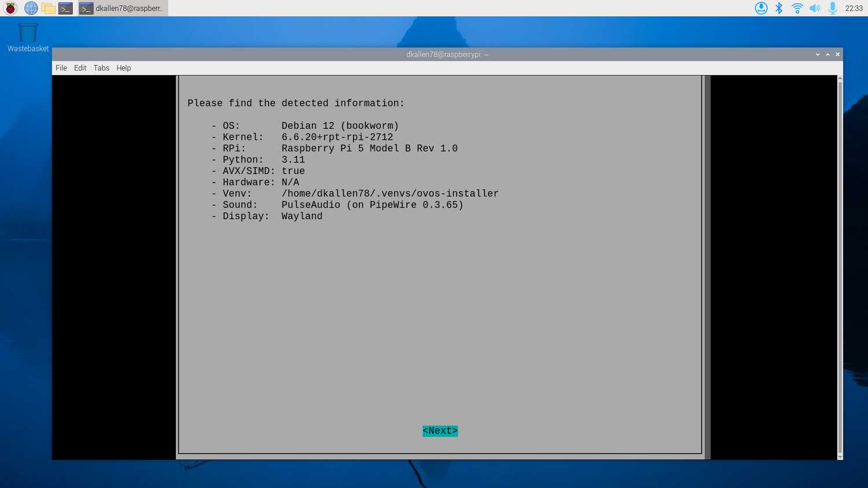Open the Tabs menu
868x488 pixels.
coord(101,68)
